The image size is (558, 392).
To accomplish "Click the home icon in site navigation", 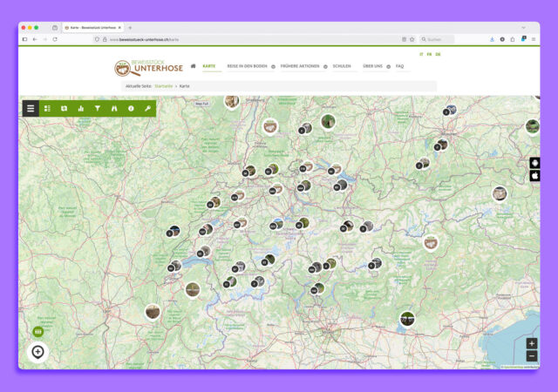I will click(193, 66).
